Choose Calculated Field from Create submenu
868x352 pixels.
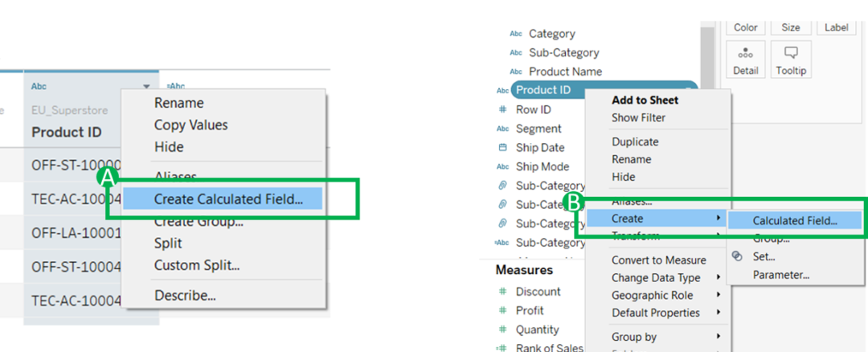pos(794,219)
